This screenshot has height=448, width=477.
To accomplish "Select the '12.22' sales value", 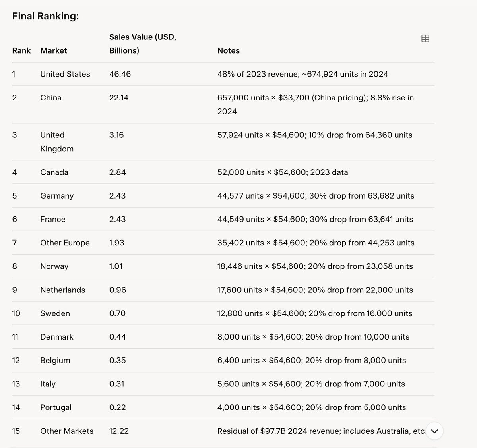I will coord(119,431).
